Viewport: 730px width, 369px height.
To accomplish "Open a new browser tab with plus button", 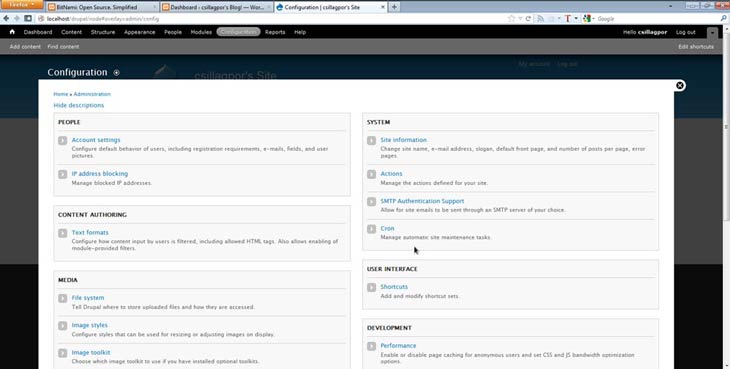I will click(x=394, y=7).
